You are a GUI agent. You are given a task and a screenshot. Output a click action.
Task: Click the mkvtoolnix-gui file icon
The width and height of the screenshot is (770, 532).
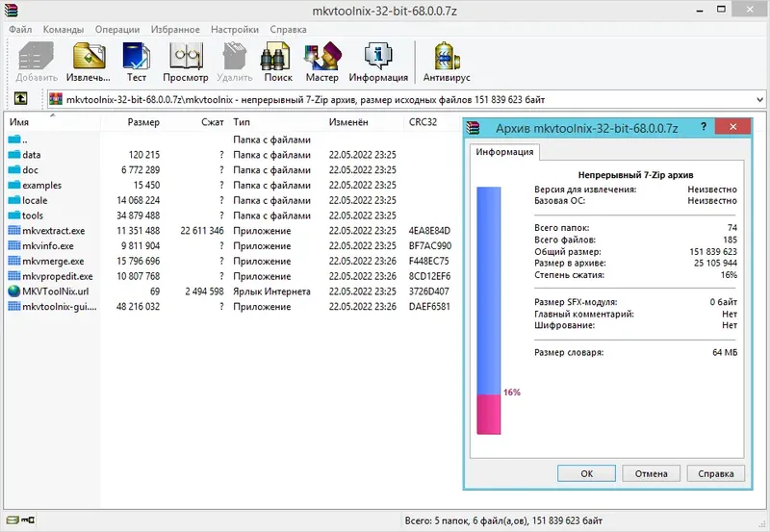click(x=14, y=307)
